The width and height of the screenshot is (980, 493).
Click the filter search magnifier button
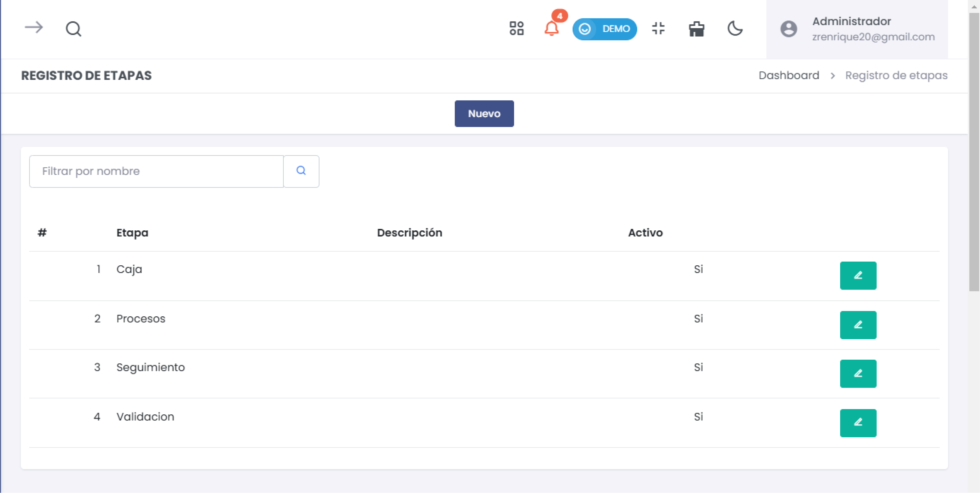301,171
